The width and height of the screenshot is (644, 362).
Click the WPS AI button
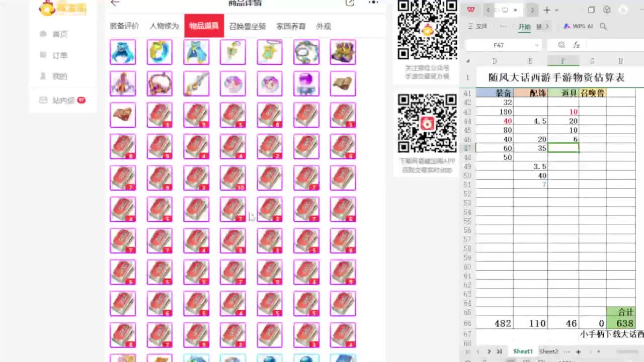point(578,27)
